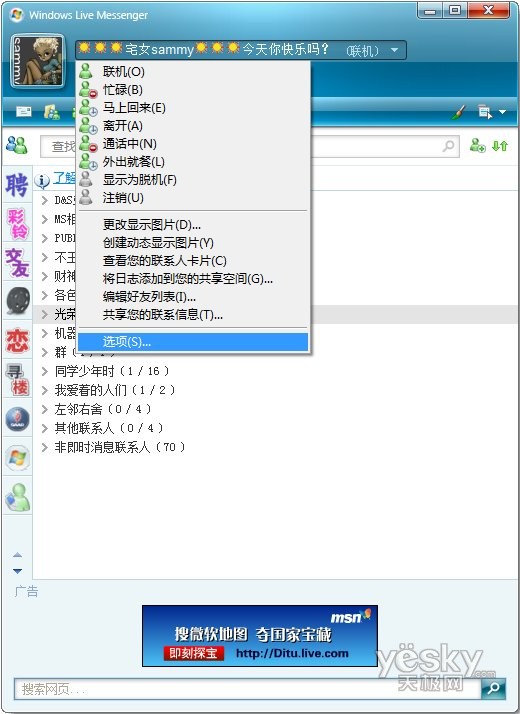The height and width of the screenshot is (714, 520).
Task: Choose 更改显示图片(D)... menu entry
Action: click(193, 224)
